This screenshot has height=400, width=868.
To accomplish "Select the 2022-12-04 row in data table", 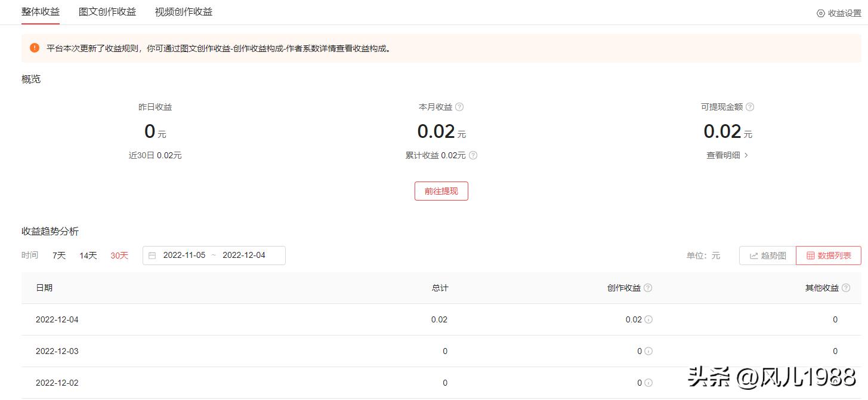I will point(57,319).
